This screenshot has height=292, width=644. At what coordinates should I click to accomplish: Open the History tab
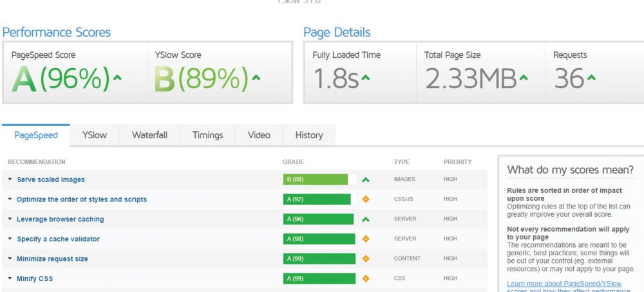point(309,135)
